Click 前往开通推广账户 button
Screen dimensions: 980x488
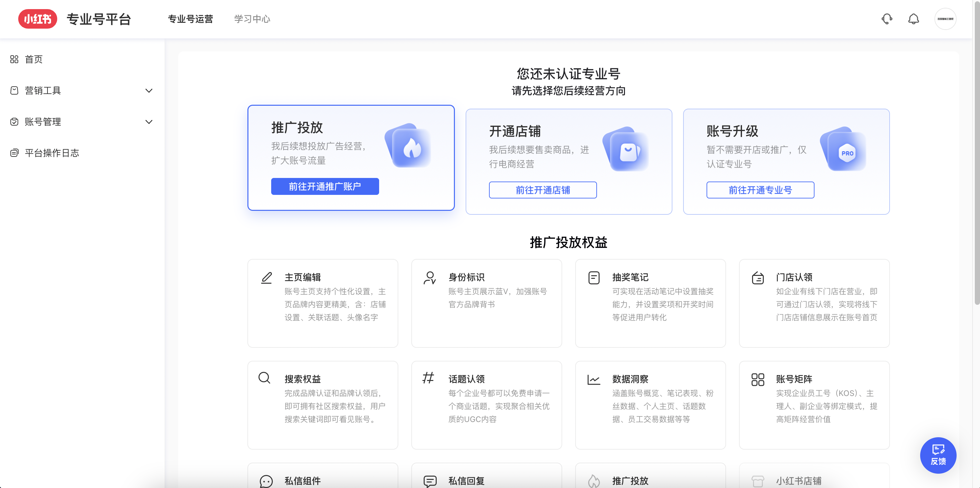pyautogui.click(x=325, y=186)
